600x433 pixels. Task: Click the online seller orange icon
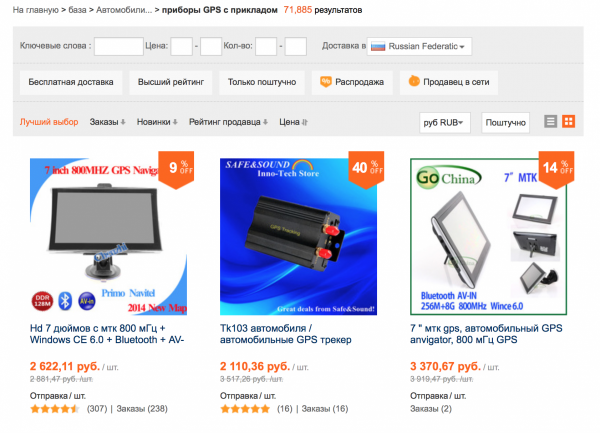(414, 81)
